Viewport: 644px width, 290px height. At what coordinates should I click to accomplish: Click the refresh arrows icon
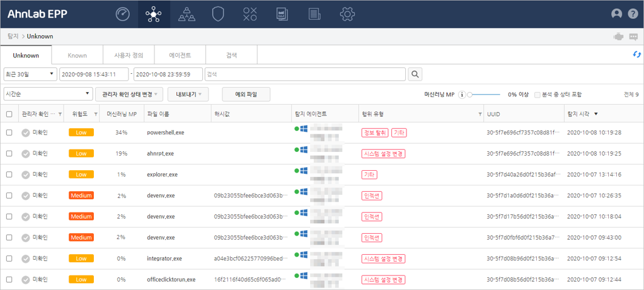(x=637, y=54)
